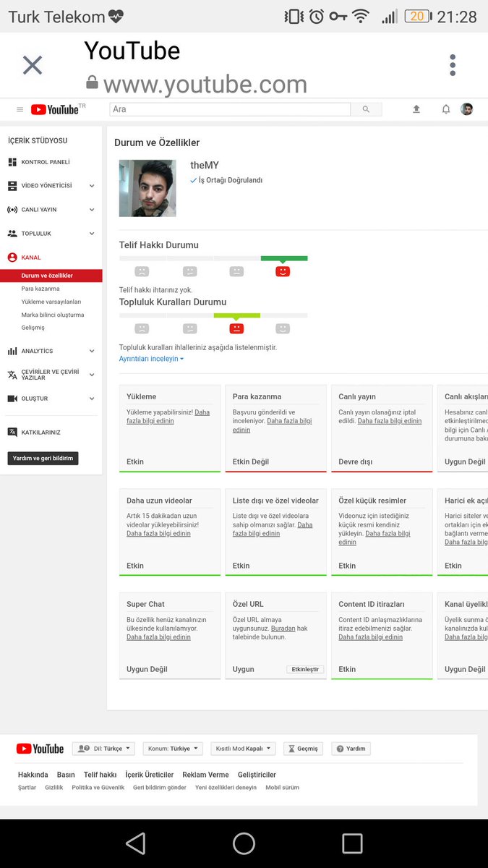The height and width of the screenshot is (868, 488).
Task: Click the footer YouTube logo
Action: point(40,749)
